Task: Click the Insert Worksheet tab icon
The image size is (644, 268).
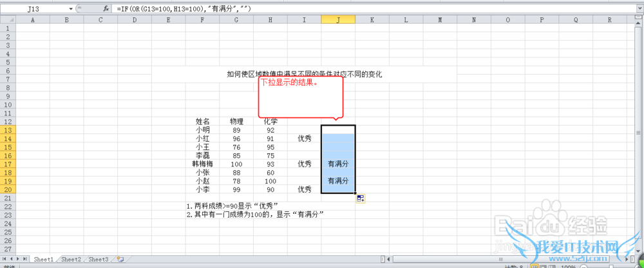Action: (x=120, y=259)
